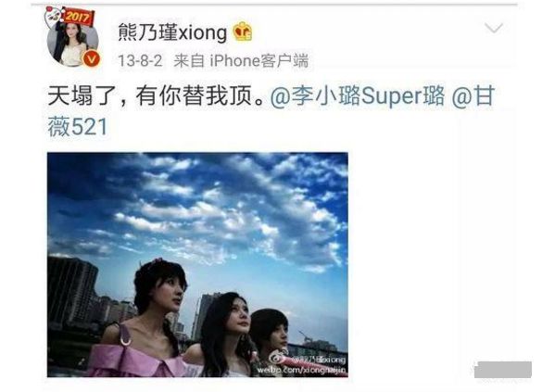The image size is (555, 392).
Task: Open the post options chevron menu
Action: (494, 28)
